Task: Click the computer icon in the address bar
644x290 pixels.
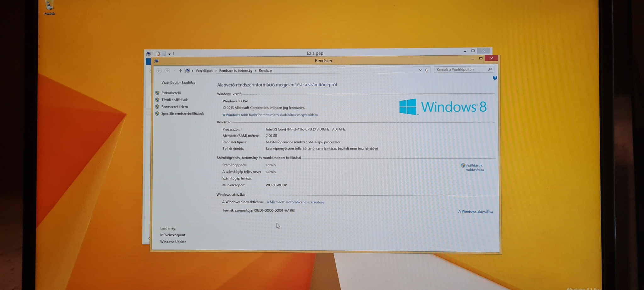Action: tap(188, 70)
